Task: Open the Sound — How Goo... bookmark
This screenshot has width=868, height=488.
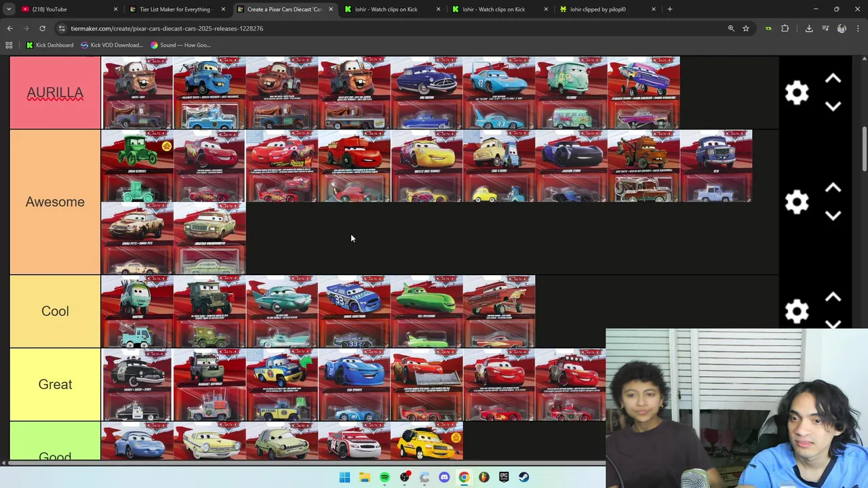Action: (x=181, y=45)
